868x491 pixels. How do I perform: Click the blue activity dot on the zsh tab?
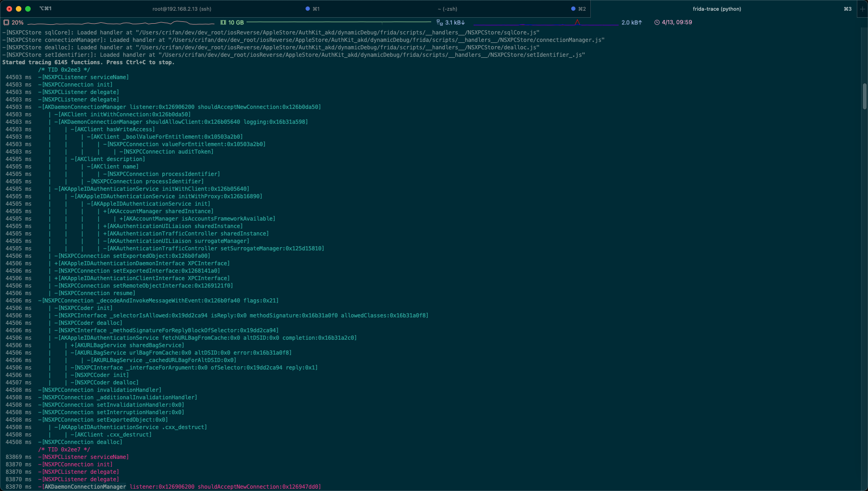pyautogui.click(x=573, y=9)
